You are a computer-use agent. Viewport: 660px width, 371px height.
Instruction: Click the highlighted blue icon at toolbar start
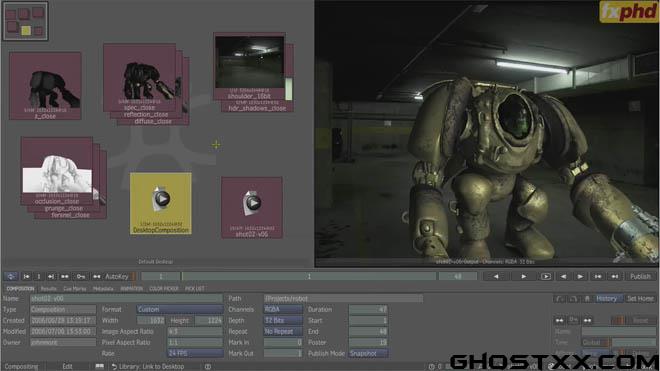point(11,277)
